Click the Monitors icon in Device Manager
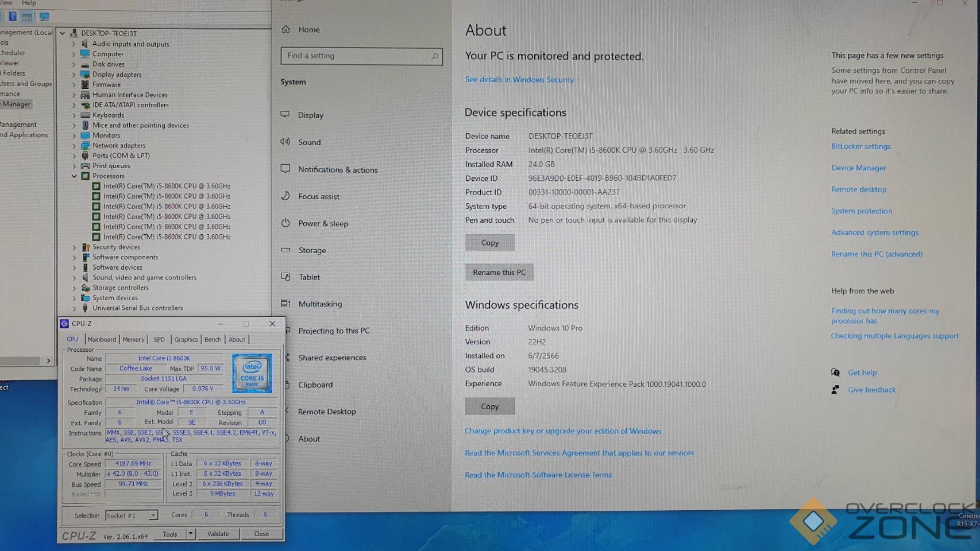 click(x=85, y=135)
